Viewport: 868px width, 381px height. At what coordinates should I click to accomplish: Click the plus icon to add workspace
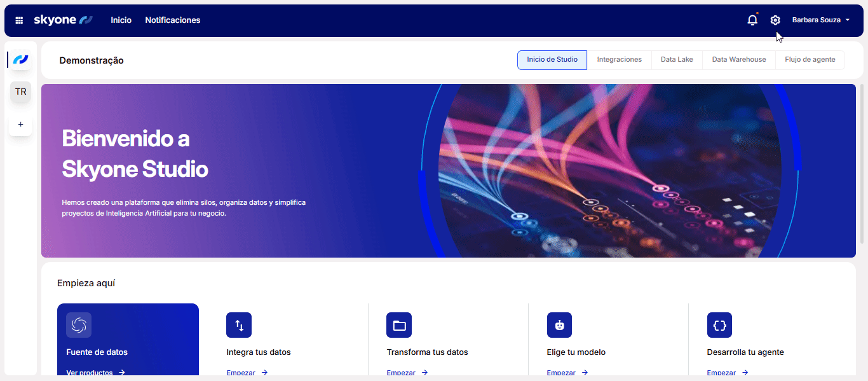(21, 125)
